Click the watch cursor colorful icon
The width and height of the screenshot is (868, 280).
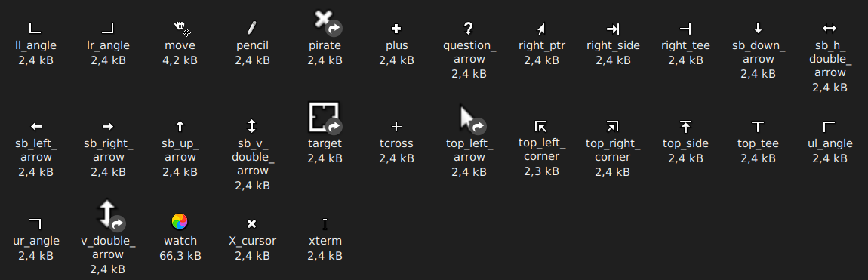pos(180,221)
